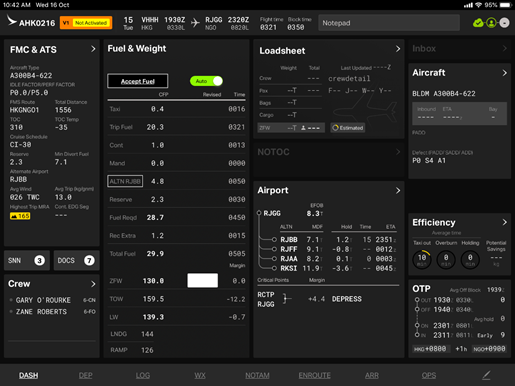Switch to the DASH tab
515x386 pixels.
[x=28, y=375]
